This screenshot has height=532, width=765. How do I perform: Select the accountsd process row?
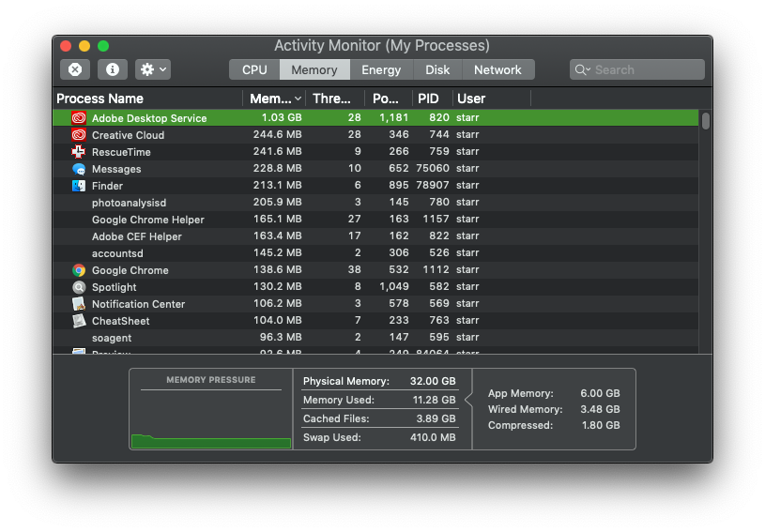(x=375, y=253)
